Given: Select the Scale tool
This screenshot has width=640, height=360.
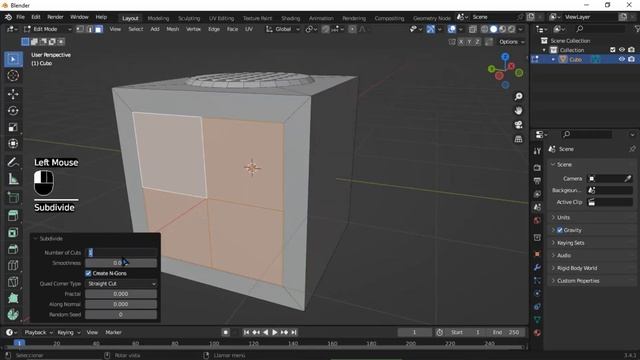Looking at the screenshot, I should point(13,127).
